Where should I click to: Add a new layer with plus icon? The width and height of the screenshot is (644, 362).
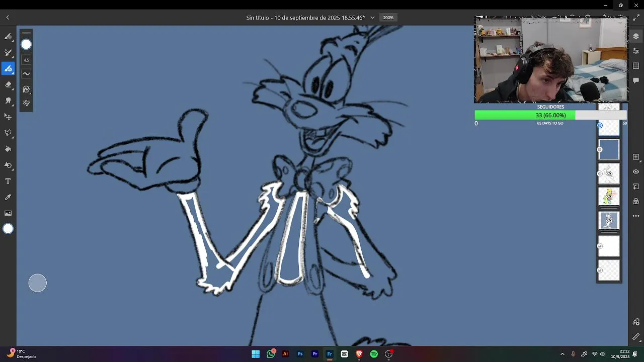(636, 157)
